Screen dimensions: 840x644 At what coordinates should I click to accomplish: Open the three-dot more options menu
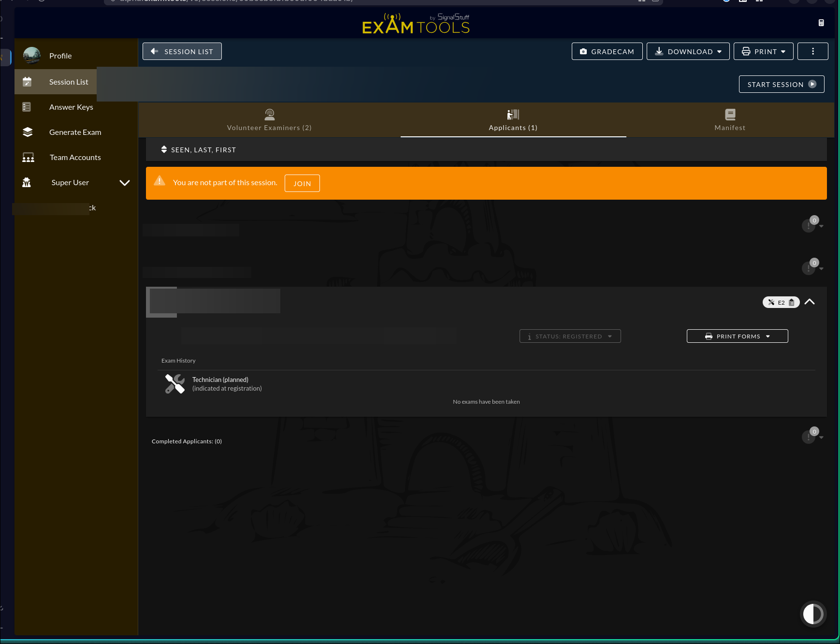pyautogui.click(x=813, y=51)
